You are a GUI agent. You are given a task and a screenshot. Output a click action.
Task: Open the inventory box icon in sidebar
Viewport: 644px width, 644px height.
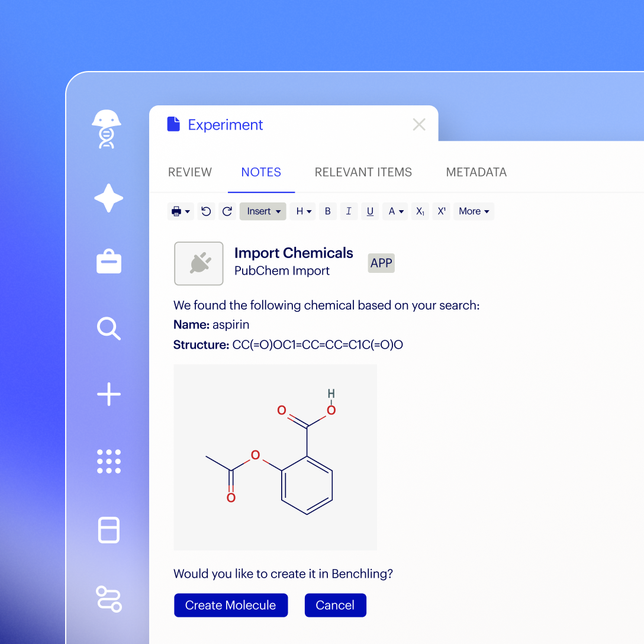pos(109,530)
